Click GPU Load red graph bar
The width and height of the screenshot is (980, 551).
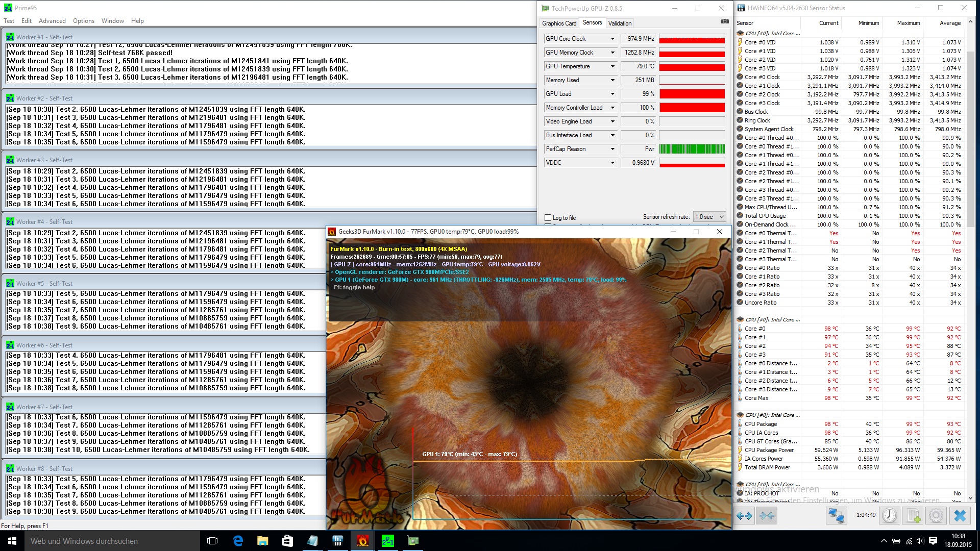[x=692, y=94]
